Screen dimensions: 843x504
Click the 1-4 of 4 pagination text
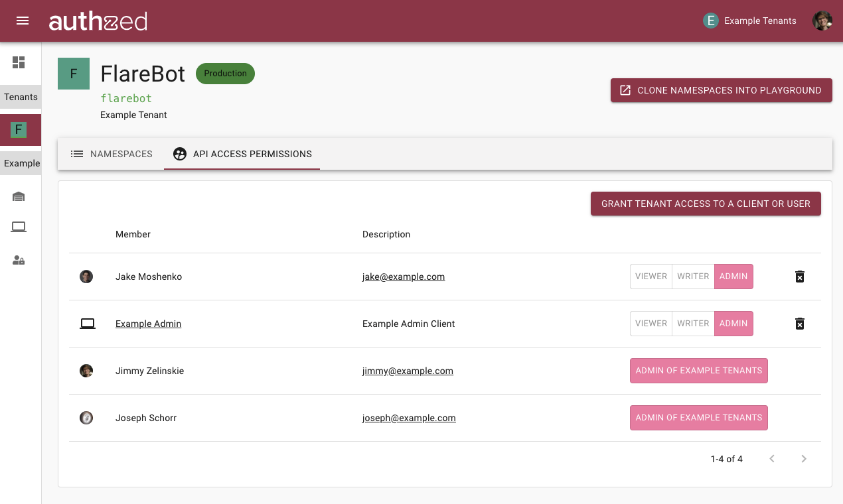[726, 459]
